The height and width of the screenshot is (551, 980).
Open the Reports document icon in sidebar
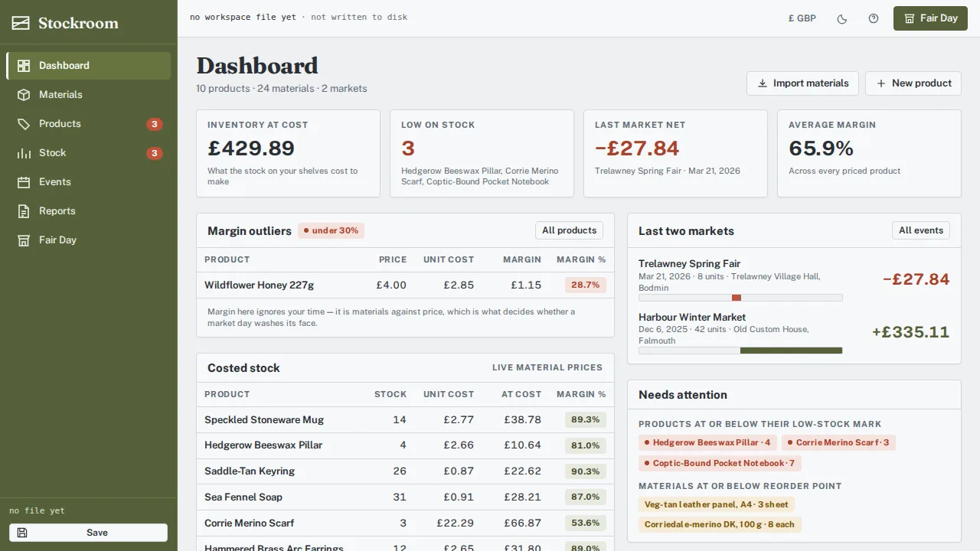[x=24, y=211]
